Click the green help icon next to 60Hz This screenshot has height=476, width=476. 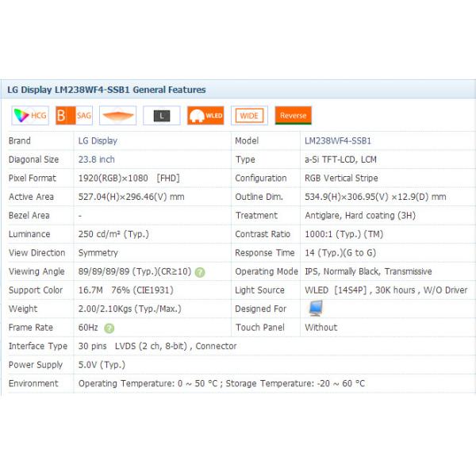tap(109, 328)
